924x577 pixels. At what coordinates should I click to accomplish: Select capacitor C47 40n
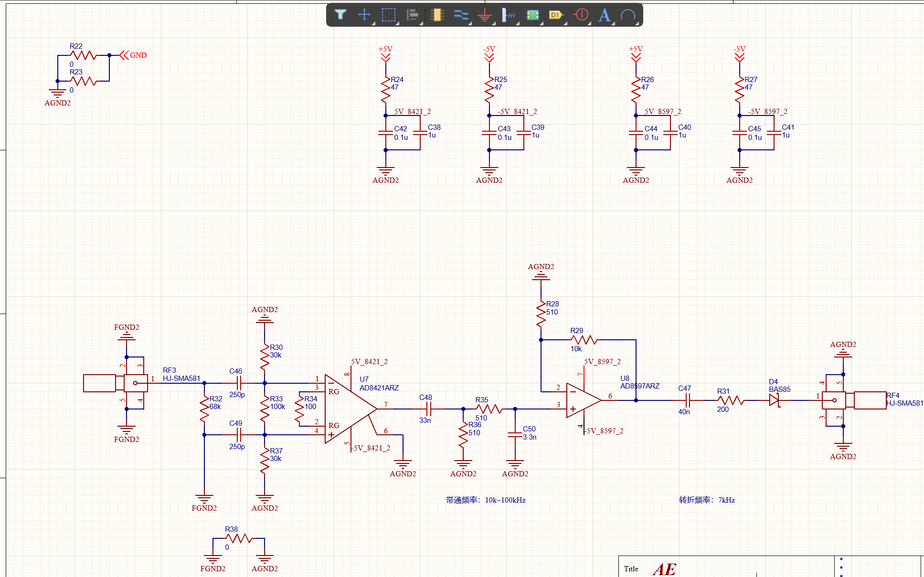click(688, 400)
